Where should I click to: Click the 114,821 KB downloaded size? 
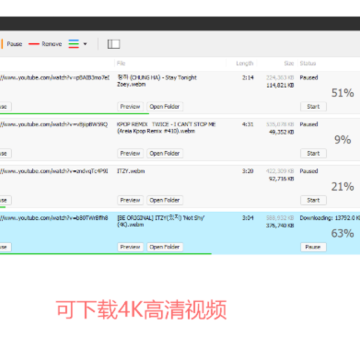(x=280, y=86)
